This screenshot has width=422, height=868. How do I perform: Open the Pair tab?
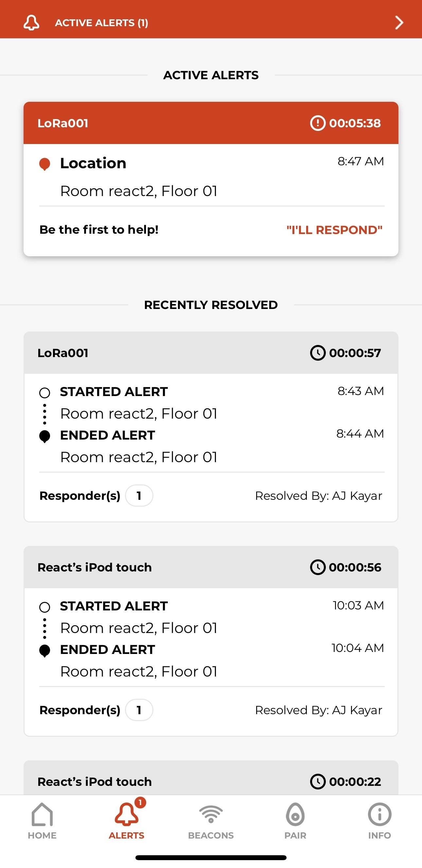pyautogui.click(x=295, y=820)
